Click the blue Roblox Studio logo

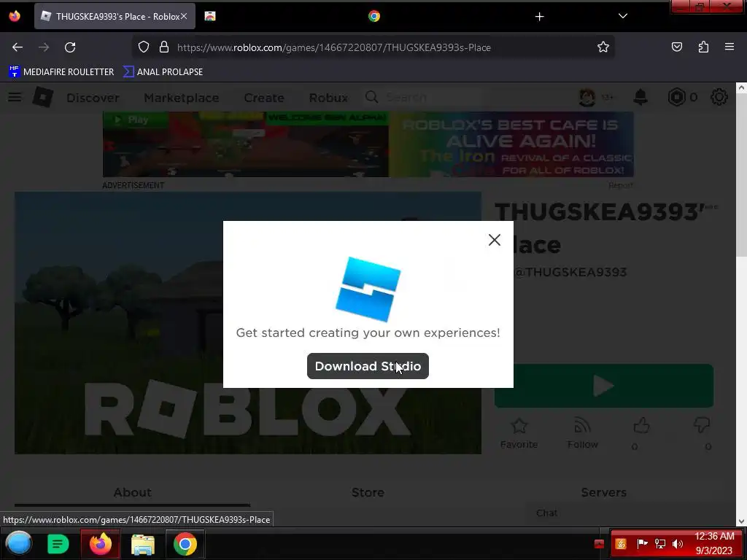368,289
